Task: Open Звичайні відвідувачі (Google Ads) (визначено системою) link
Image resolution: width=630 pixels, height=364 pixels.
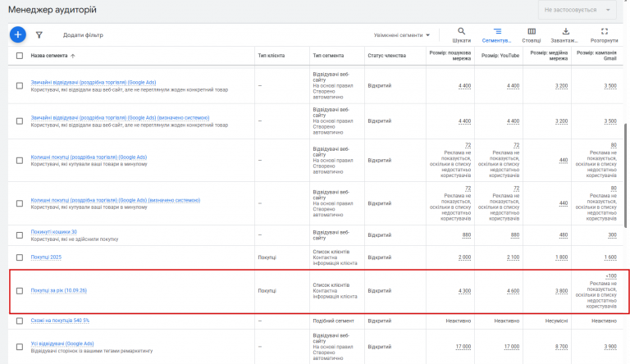Action: (120, 118)
